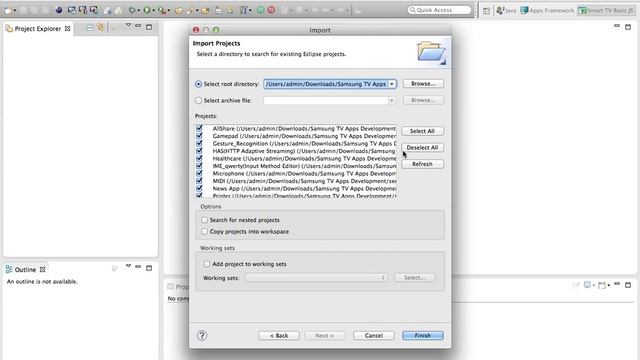
Task: Select the Healthcare project row text
Action: click(304, 158)
